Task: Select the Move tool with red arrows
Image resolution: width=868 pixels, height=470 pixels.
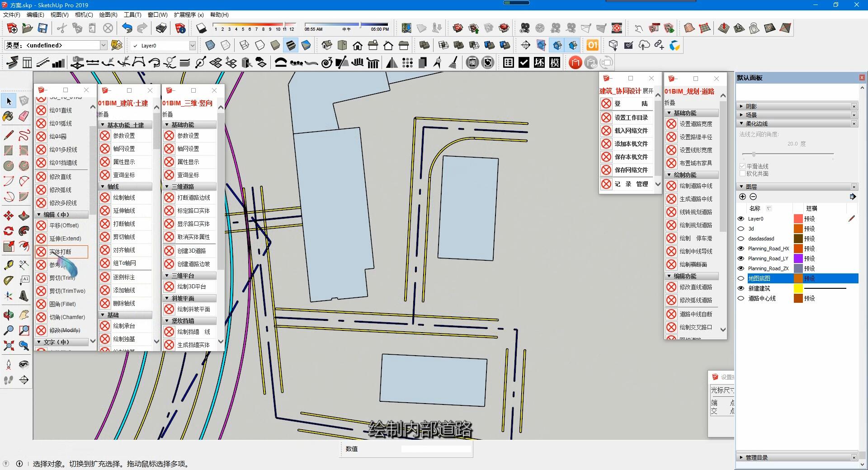Action: coord(9,216)
